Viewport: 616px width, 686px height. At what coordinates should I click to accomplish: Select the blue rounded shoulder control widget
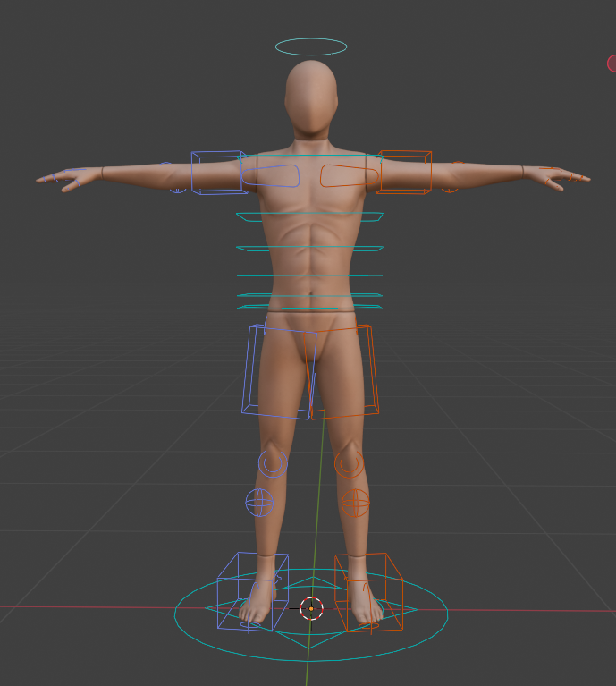point(271,176)
